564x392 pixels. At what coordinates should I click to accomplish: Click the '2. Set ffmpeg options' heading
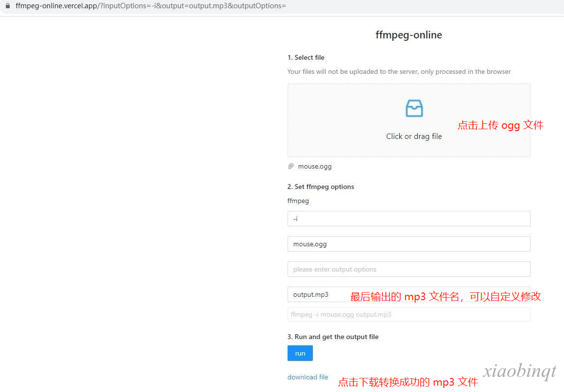point(321,187)
